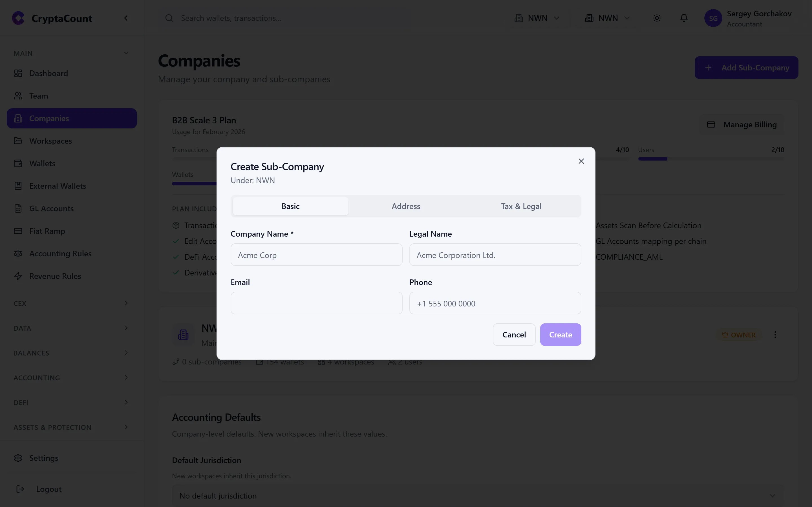Open External Wallets in the sidebar
Viewport: 812px width, 507px height.
(x=58, y=186)
